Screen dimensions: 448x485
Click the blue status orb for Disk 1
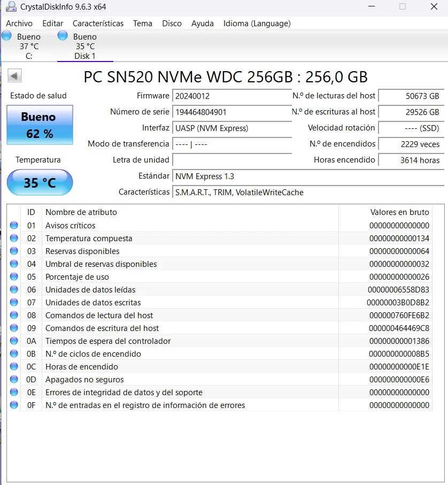point(63,36)
